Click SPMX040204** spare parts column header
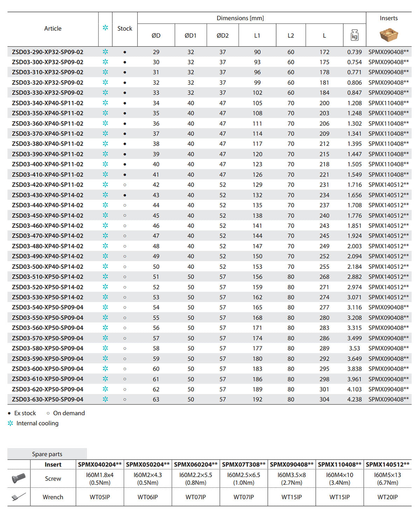The image size is (420, 520). pos(100,464)
